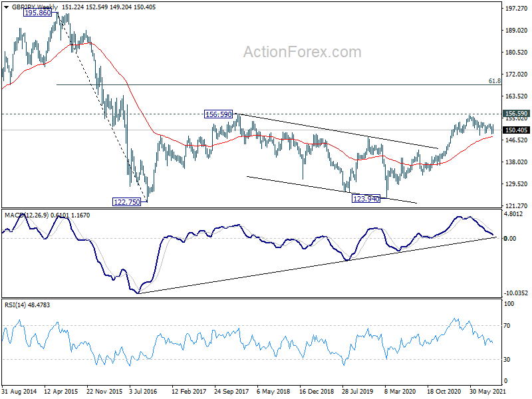Click the 180.520 price axis value
Screen dimensions: 532x399
(x=517, y=53)
